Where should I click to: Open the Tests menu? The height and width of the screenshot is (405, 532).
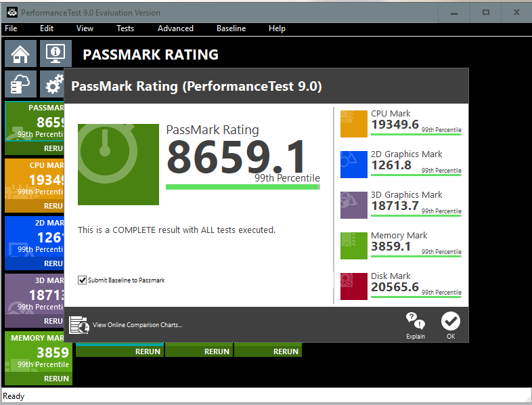125,28
